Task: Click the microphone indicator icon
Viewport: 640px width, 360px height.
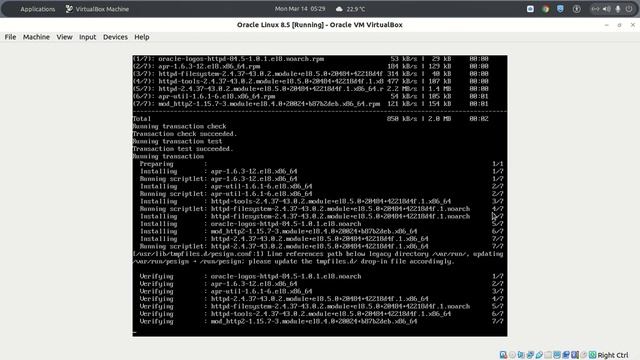Action: click(618, 9)
